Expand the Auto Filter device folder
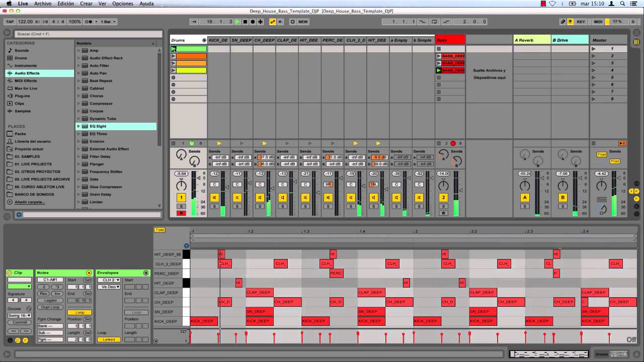Image resolution: width=644 pixels, height=362 pixels. pos(78,65)
